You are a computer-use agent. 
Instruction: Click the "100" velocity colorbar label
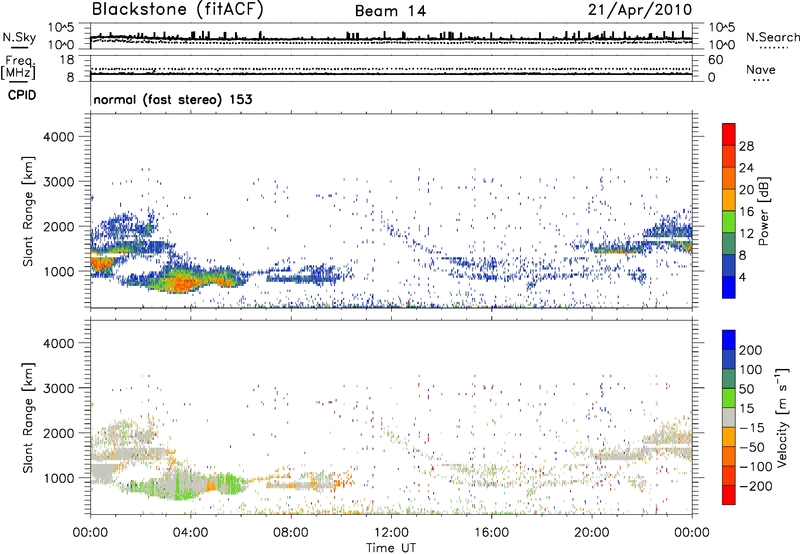point(751,370)
